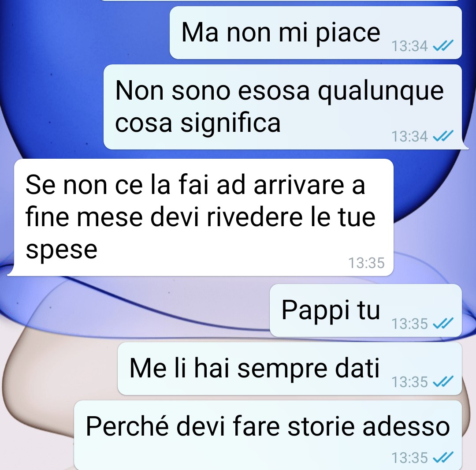Image resolution: width=476 pixels, height=470 pixels.
Task: Tap the read-receipt checkmarks on 'Ma non mi piace'
Action: pyautogui.click(x=443, y=45)
